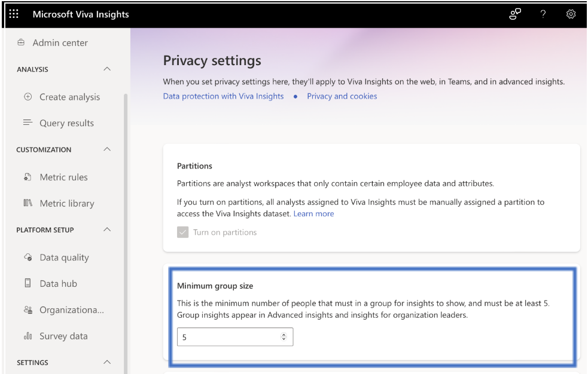Click the SETTINGS section label
The width and height of the screenshot is (588, 374).
click(x=33, y=363)
